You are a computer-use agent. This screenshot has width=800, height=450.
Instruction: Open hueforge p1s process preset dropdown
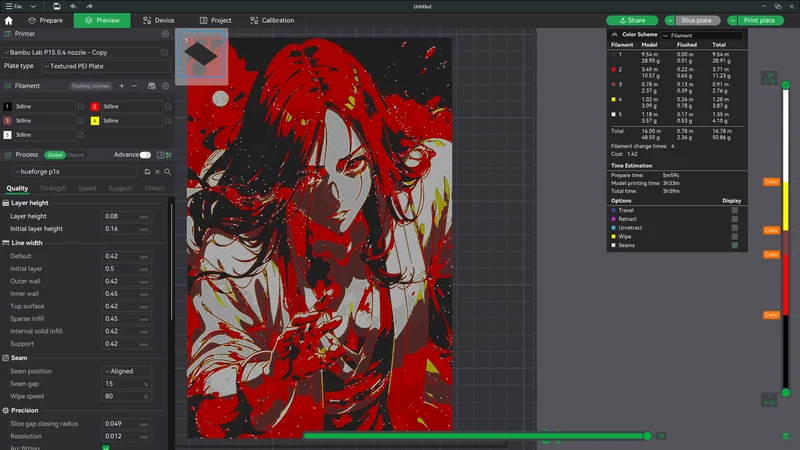pos(75,172)
